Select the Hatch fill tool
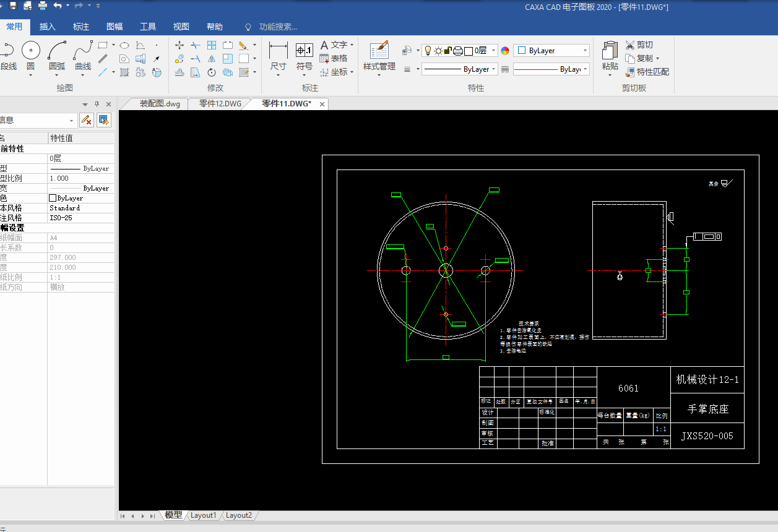This screenshot has height=532, width=778. (x=124, y=72)
